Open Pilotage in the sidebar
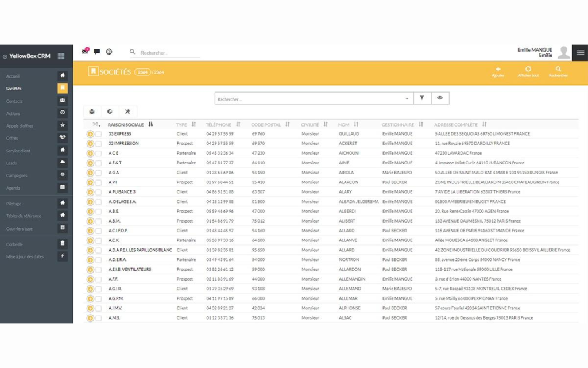The width and height of the screenshot is (588, 368). 14,204
